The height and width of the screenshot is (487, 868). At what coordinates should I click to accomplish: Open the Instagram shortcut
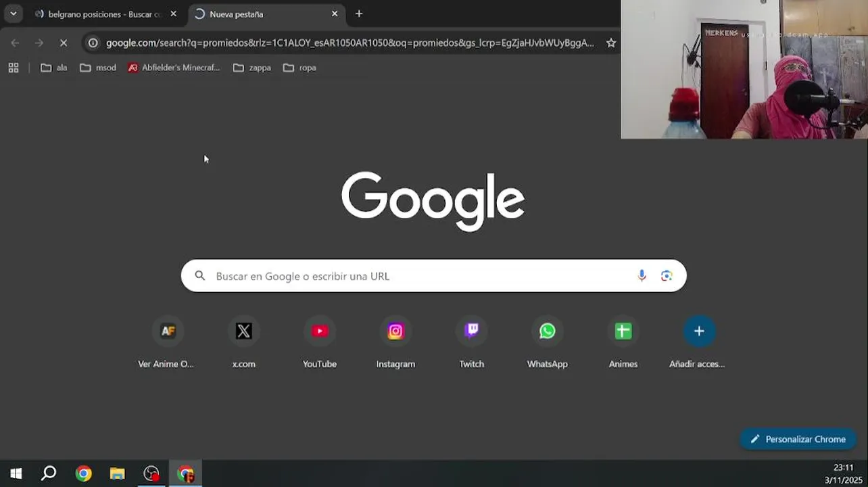[x=395, y=342]
